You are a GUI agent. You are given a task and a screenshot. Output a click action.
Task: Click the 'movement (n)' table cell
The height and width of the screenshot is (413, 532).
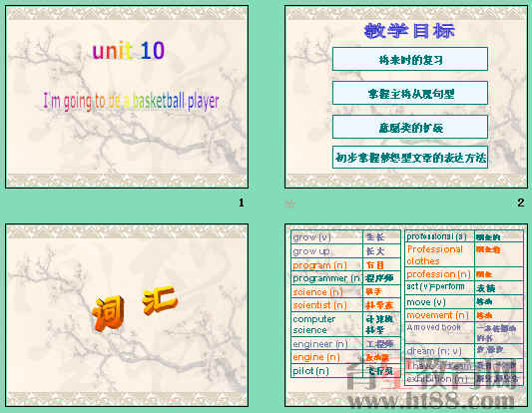click(x=439, y=315)
